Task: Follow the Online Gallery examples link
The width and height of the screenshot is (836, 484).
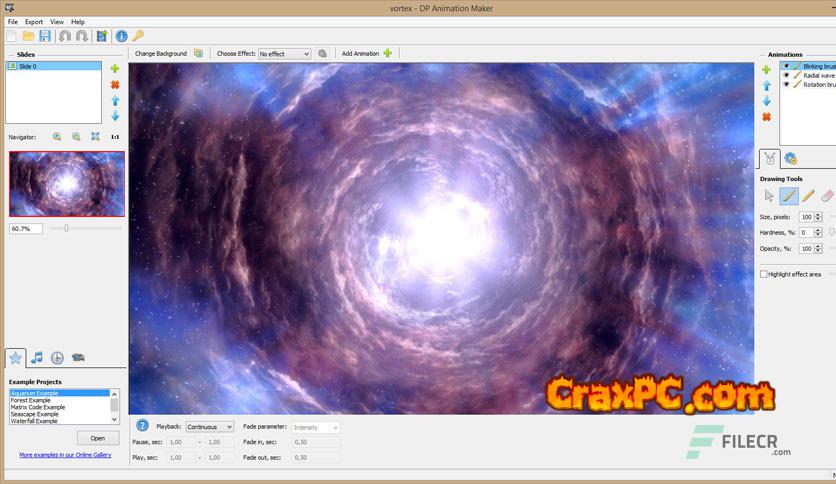Action: (65, 455)
